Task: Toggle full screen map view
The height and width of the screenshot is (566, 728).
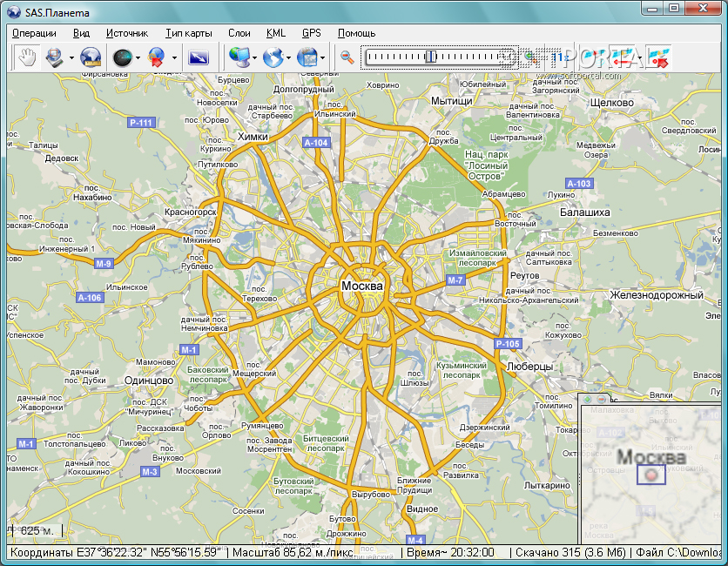Action: coord(199,57)
